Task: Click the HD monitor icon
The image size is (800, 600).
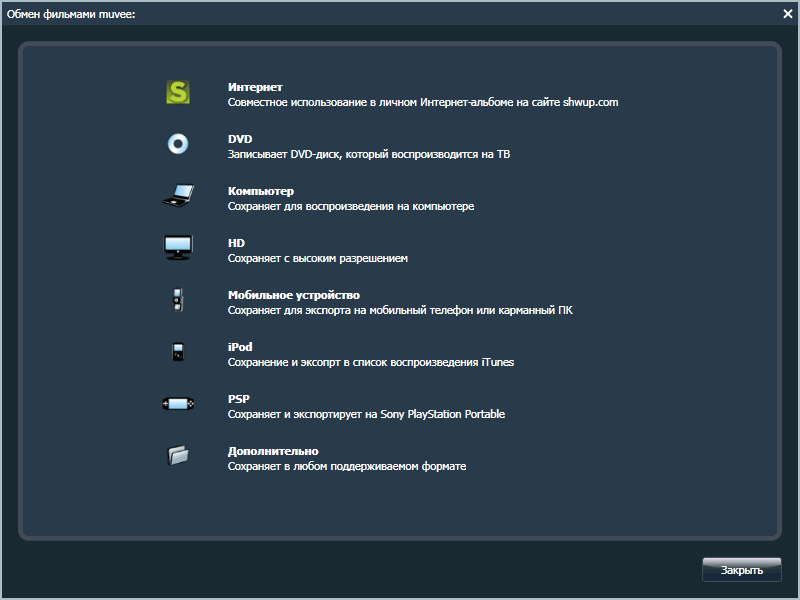Action: click(x=177, y=248)
